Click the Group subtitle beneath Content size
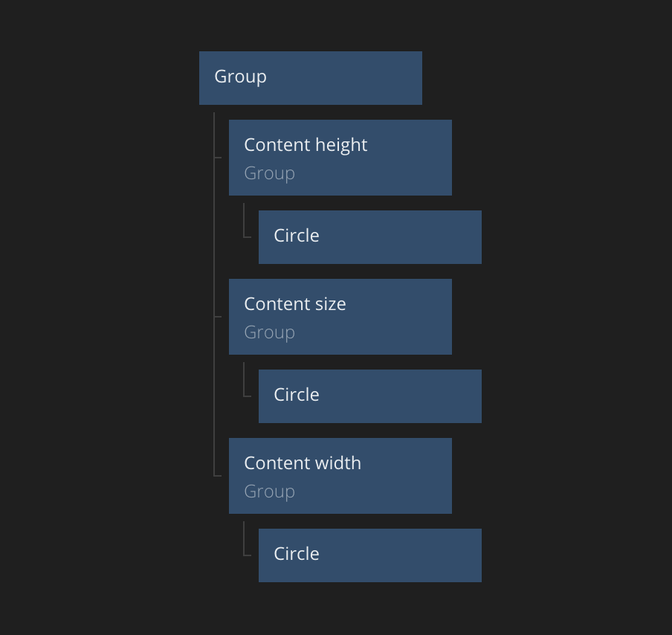The width and height of the screenshot is (672, 635). tap(269, 332)
